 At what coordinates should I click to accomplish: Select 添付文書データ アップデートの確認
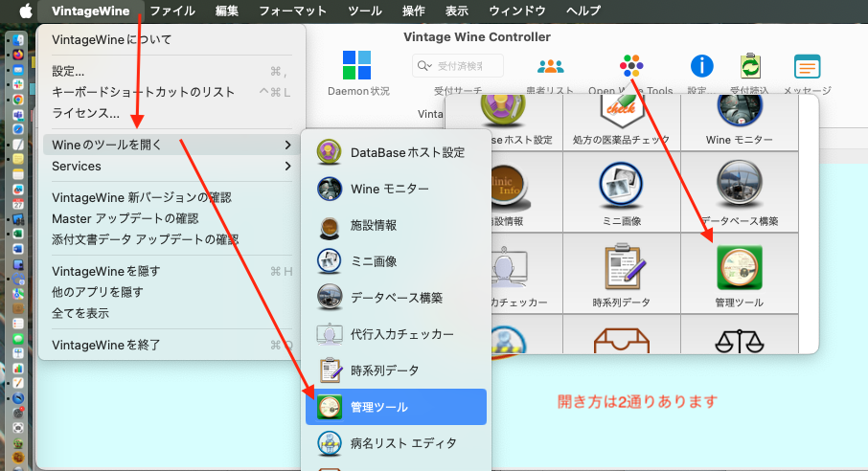pos(171,239)
